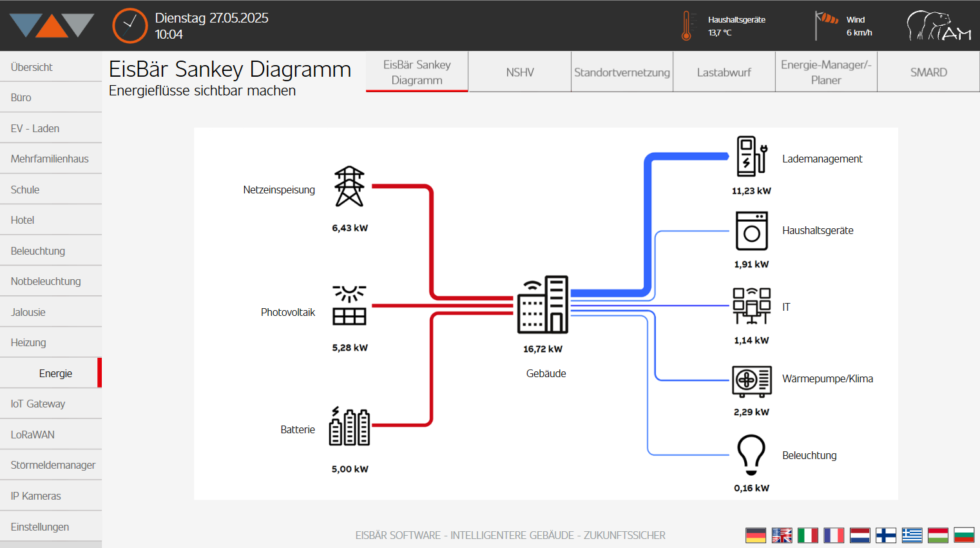980x548 pixels.
Task: Click the triangle logo in header
Action: [52, 26]
